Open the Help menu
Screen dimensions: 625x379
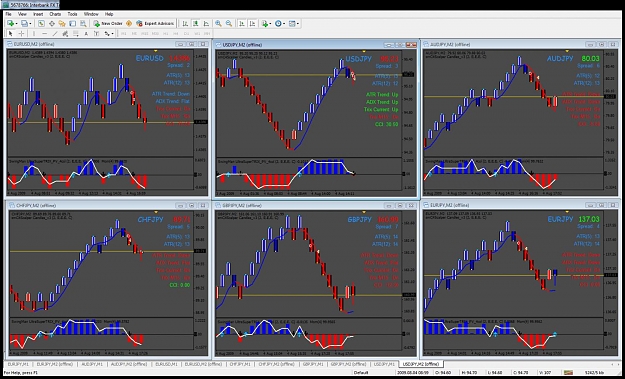pos(109,14)
